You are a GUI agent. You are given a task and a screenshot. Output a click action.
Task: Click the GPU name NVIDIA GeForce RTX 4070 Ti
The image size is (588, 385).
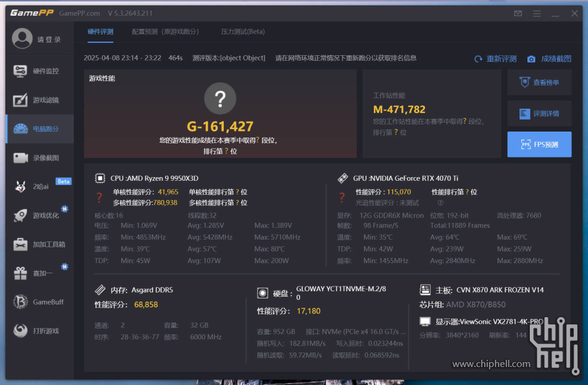pyautogui.click(x=415, y=178)
